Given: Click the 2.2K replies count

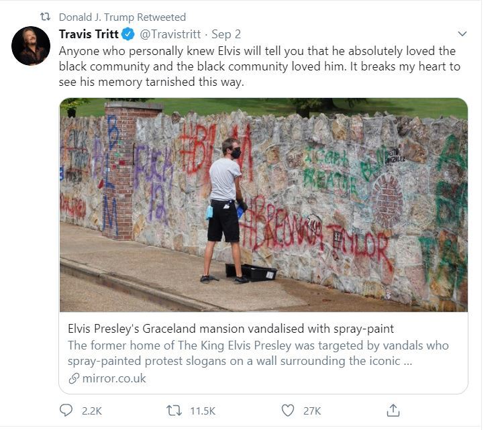Looking at the screenshot, I should tap(92, 411).
